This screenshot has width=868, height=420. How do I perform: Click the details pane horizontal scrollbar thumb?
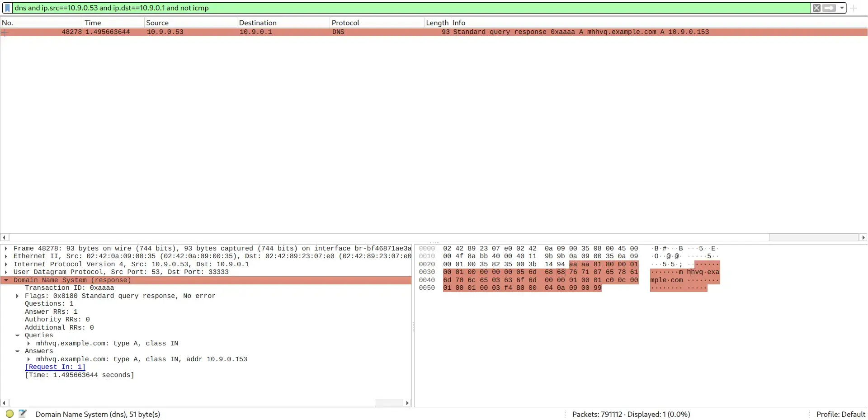click(x=389, y=403)
